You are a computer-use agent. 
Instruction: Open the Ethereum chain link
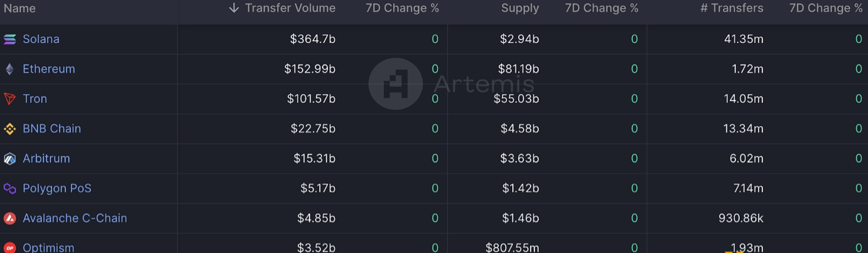click(49, 69)
